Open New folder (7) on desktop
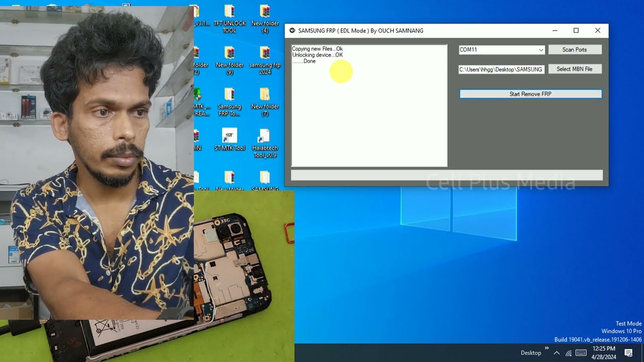This screenshot has width=644, height=362. tap(265, 102)
